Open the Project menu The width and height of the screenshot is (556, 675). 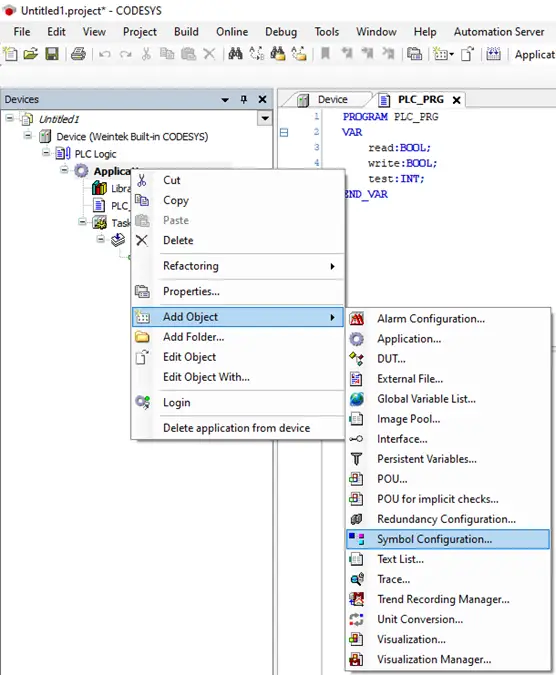139,32
